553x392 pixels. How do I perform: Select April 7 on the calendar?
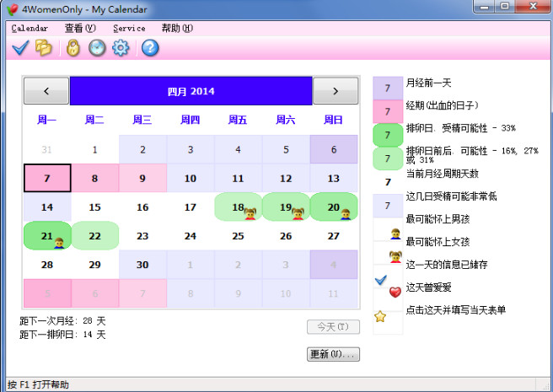(x=47, y=178)
